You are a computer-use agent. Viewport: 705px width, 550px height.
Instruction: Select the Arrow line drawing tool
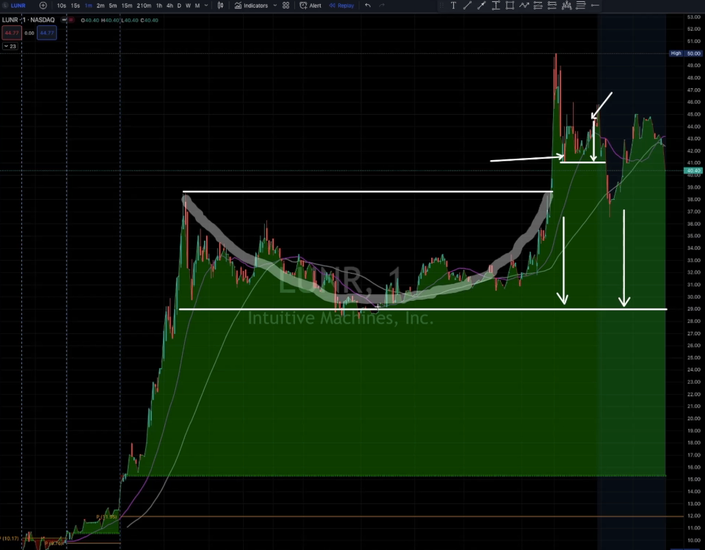482,5
